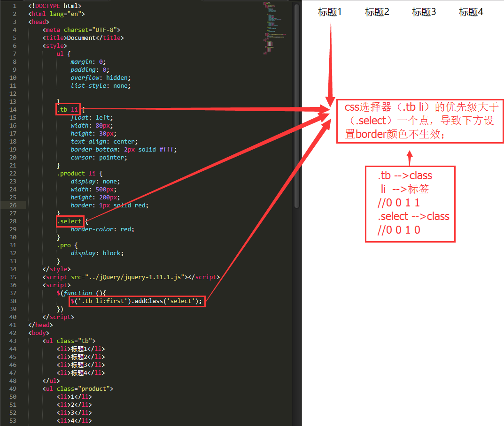Click the '<!DOCTYPE html>' line

tap(54, 6)
